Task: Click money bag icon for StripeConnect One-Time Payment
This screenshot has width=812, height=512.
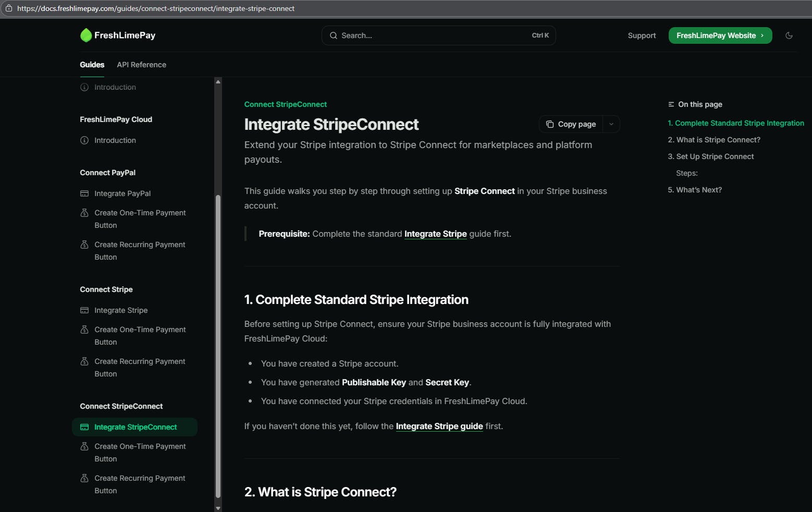Action: click(x=84, y=446)
